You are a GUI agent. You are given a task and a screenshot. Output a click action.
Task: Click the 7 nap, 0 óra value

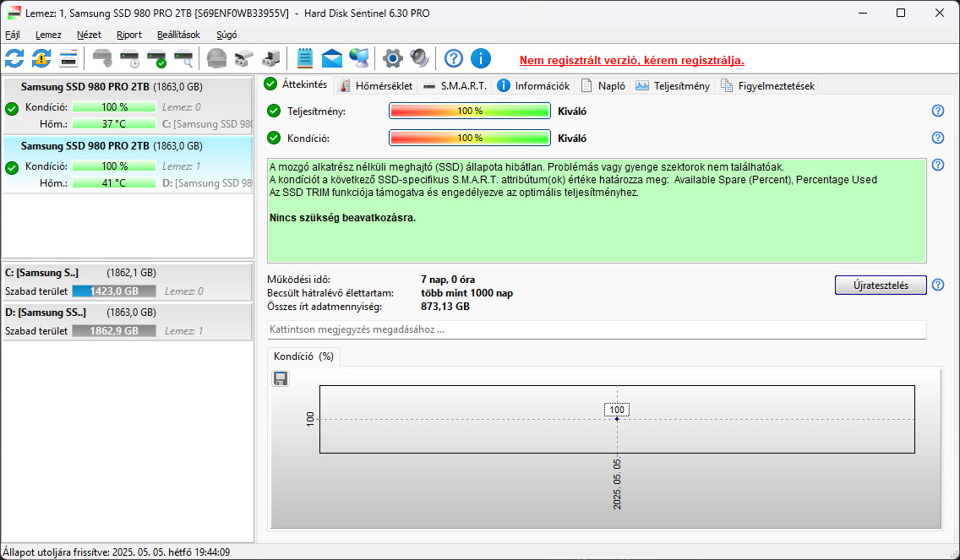pos(448,280)
